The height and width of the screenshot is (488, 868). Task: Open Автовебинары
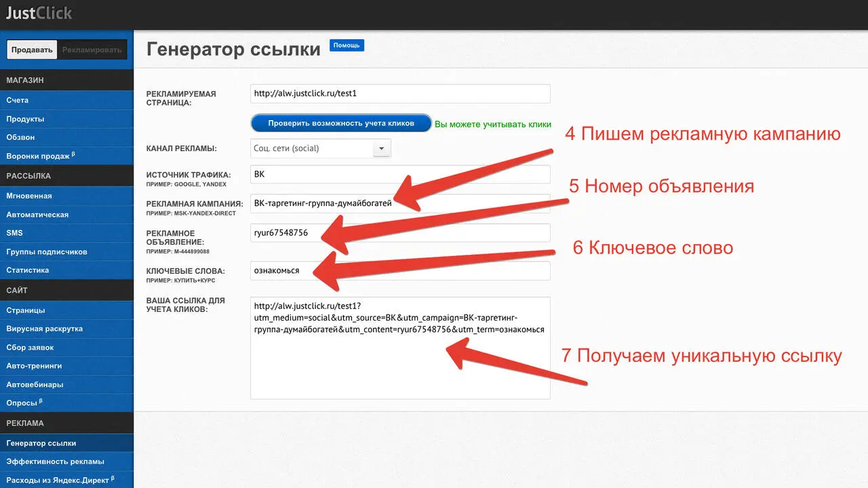(66, 384)
